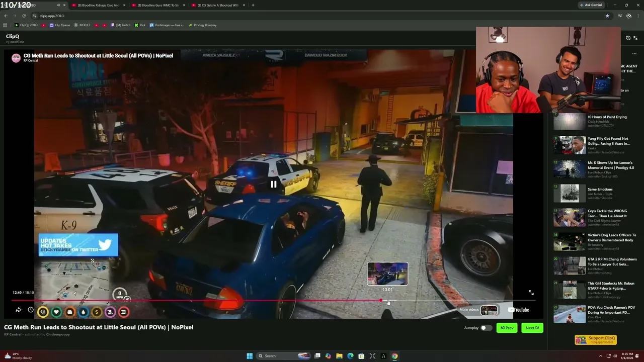The height and width of the screenshot is (362, 644).
Task: Play queued clip '10 Hours of Paint Drying'
Action: [569, 121]
